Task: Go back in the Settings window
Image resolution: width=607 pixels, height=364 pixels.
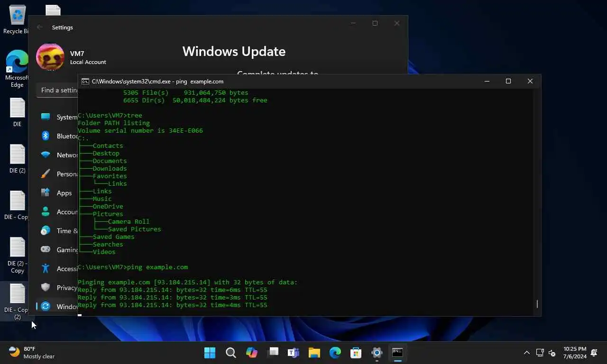Action: pos(39,27)
